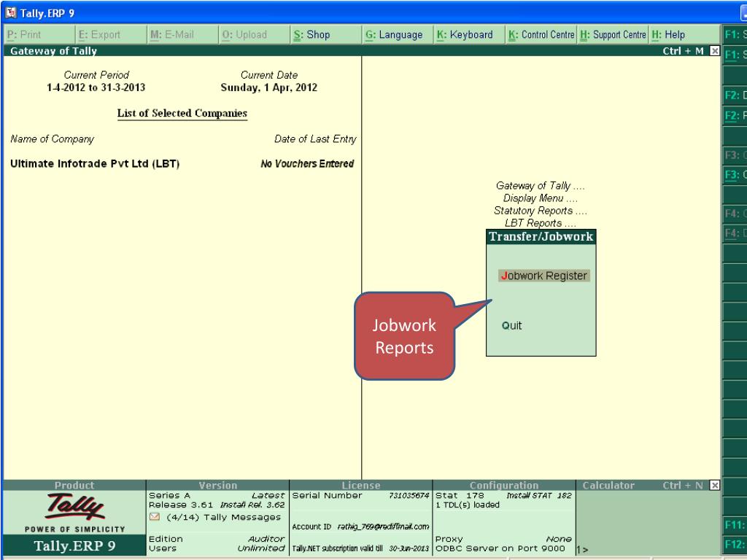
Task: Click the Proxy 'None' setting
Action: pyautogui.click(x=559, y=539)
